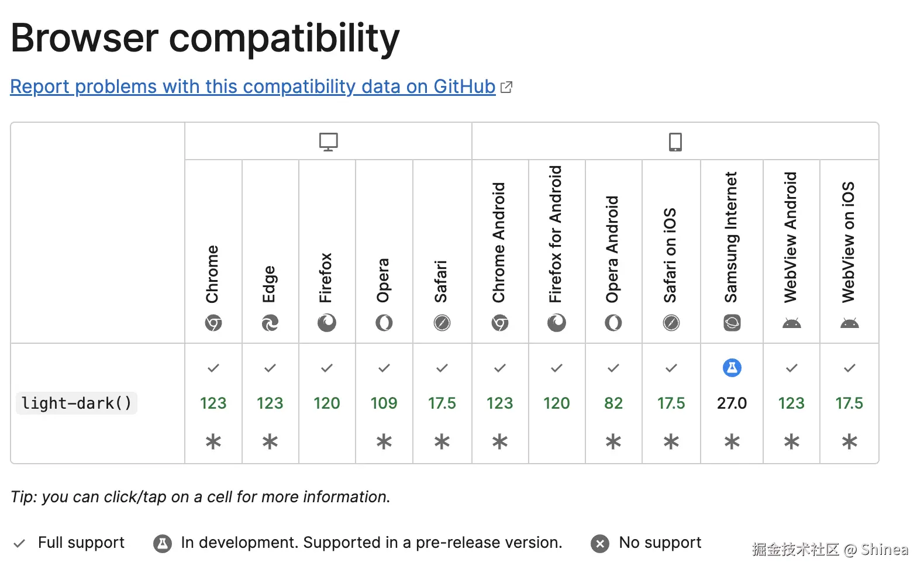Screen dimensions: 924x573
Task: Click the Firefox desktop browser logo
Action: 327,323
